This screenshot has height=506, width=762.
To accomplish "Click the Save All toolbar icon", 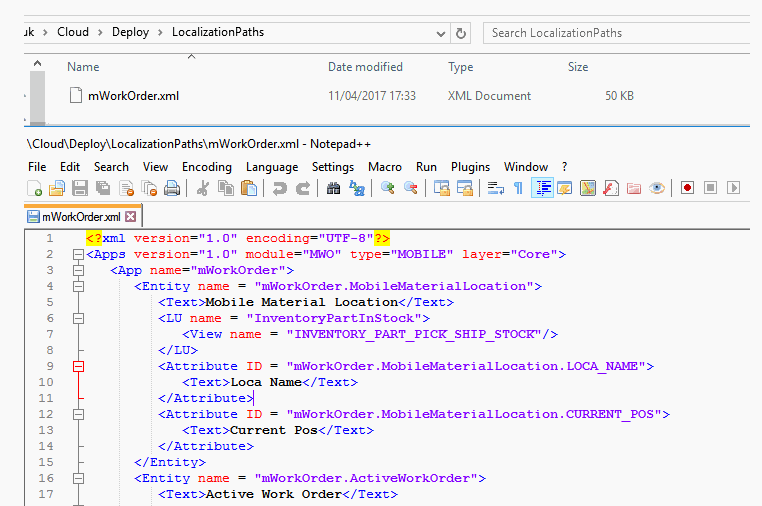I will click(103, 188).
